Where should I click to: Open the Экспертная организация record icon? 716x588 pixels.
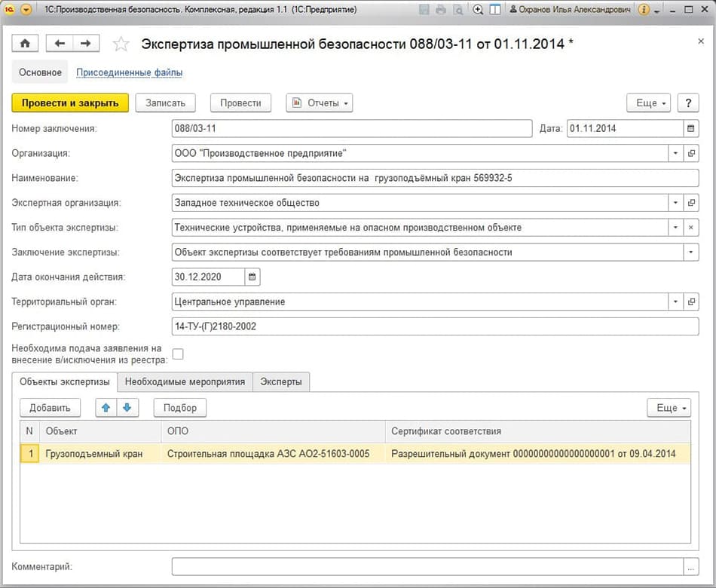(x=691, y=202)
